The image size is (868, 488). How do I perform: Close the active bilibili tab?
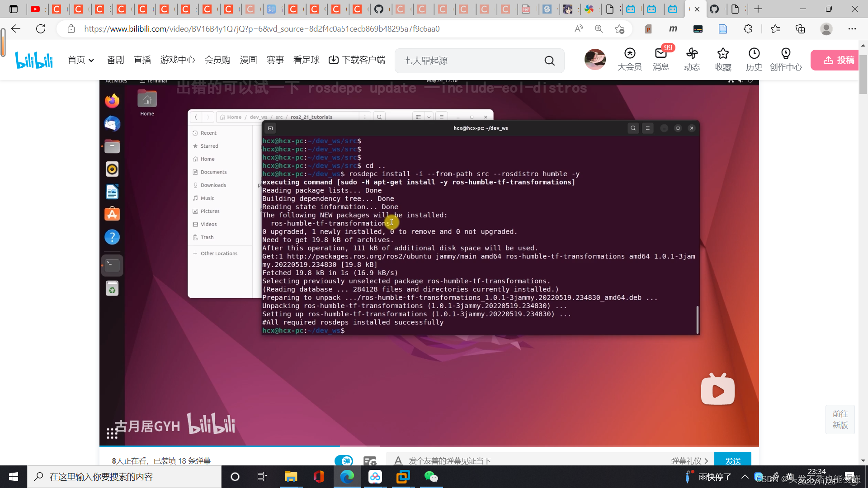(x=697, y=9)
